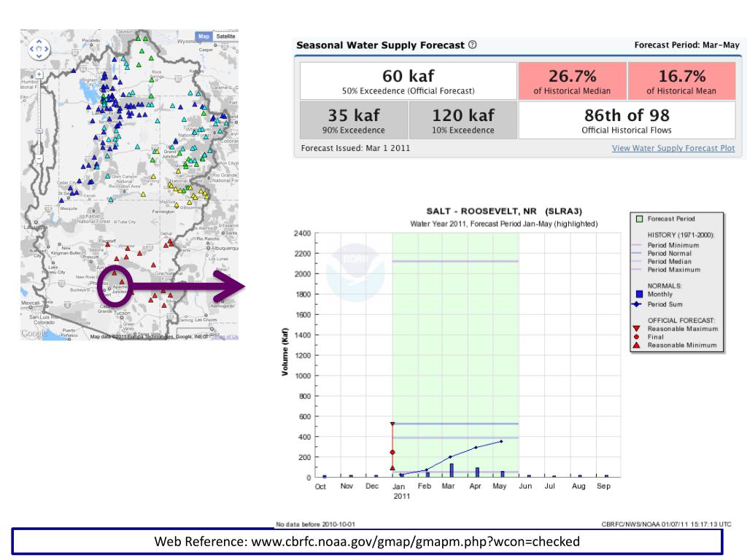The height and width of the screenshot is (560, 747).
Task: Click the circled red triangle near Apache Junction
Action: (122, 282)
